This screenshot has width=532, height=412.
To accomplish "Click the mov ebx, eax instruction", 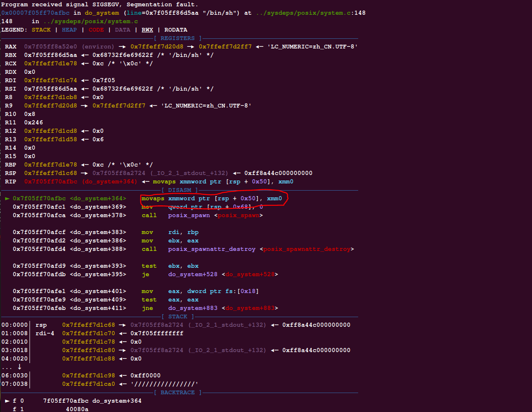I will click(170, 241).
